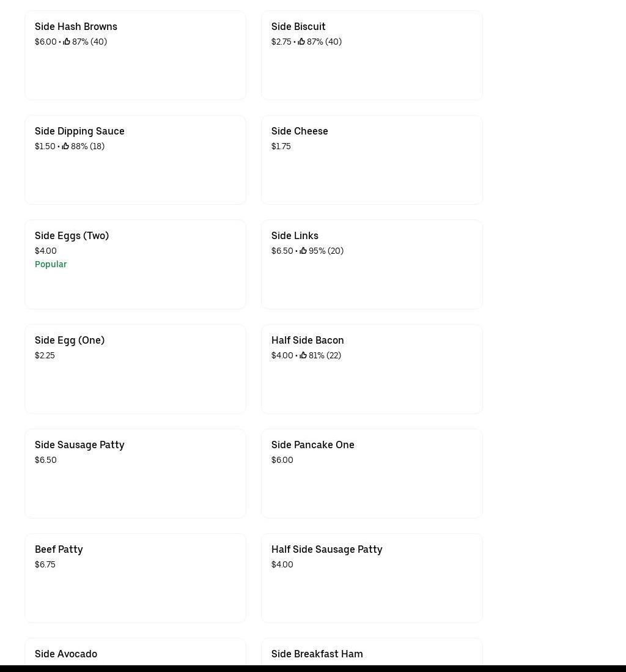This screenshot has width=626, height=672.
Task: Select the Side Biscuit menu item name
Action: 298,27
